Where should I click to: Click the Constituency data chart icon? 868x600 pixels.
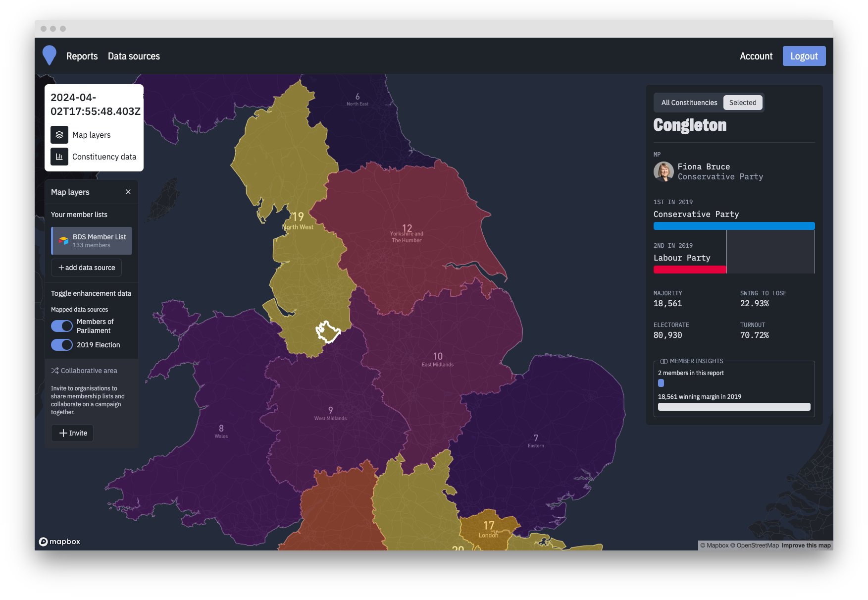click(x=59, y=157)
